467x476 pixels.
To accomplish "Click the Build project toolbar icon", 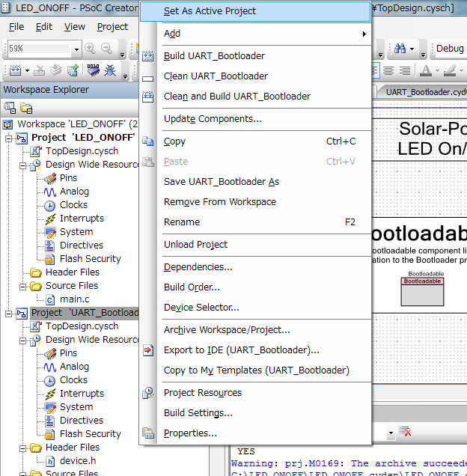I will point(15,70).
